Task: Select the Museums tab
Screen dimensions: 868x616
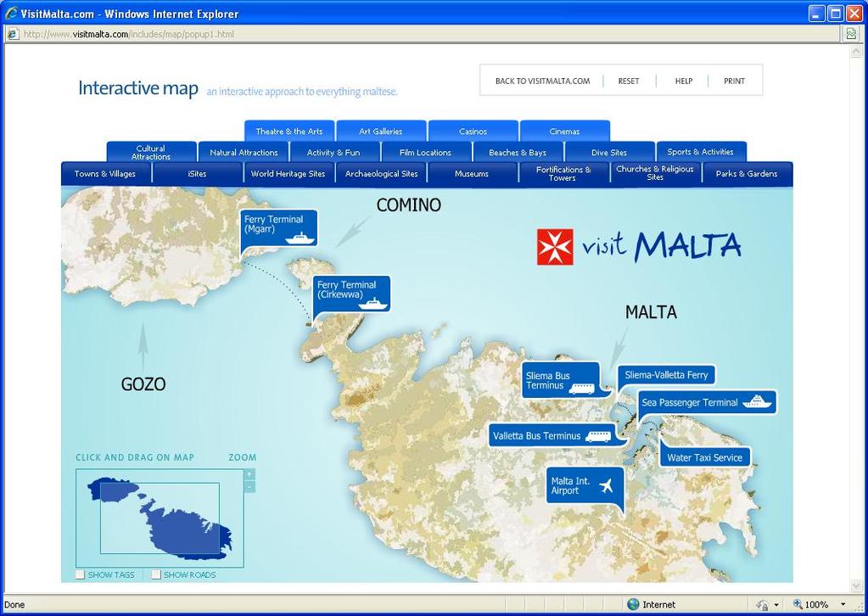Action: point(472,173)
